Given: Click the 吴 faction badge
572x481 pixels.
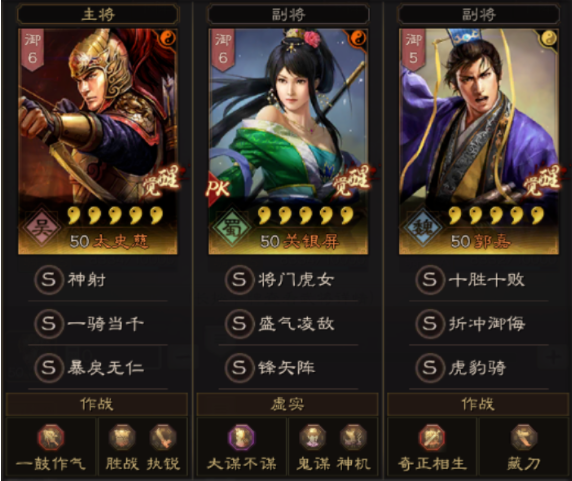Looking at the screenshot, I should (41, 228).
